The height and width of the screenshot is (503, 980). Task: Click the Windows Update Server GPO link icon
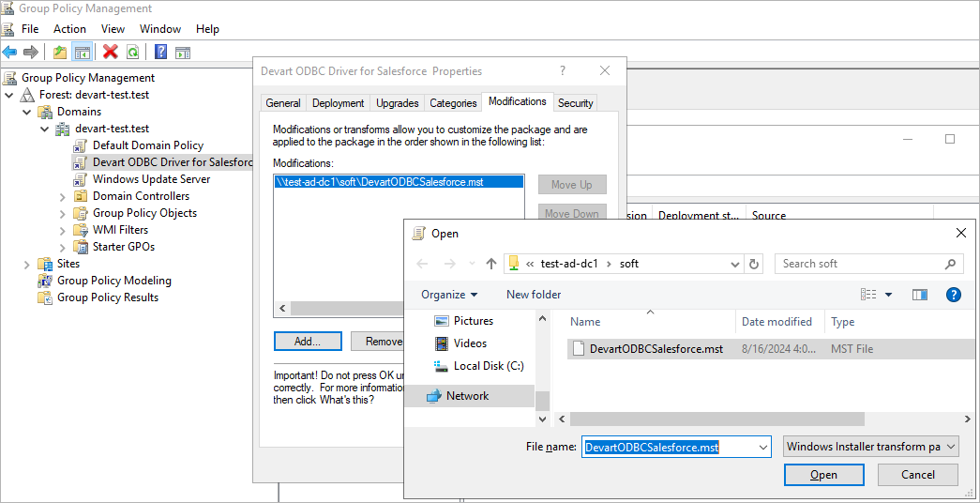[x=80, y=179]
